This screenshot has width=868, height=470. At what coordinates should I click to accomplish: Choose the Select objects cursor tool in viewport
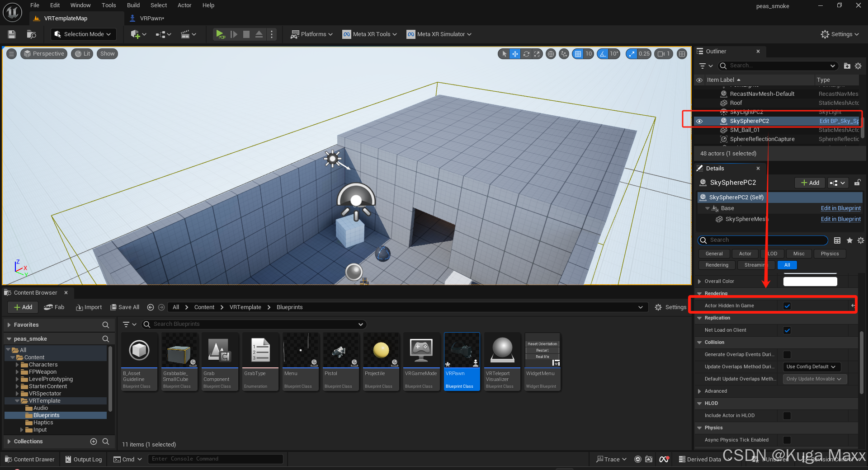504,54
